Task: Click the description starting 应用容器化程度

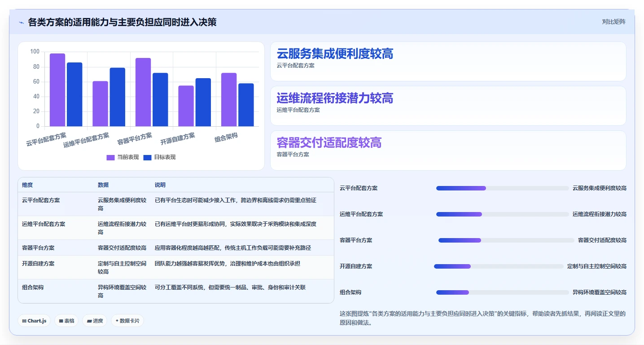Action: pos(233,248)
